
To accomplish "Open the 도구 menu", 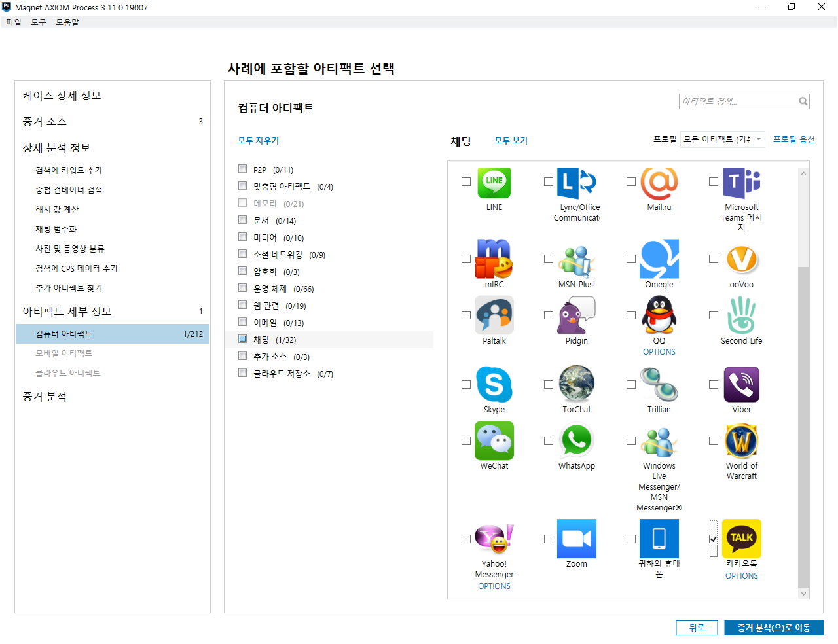I will pos(39,22).
